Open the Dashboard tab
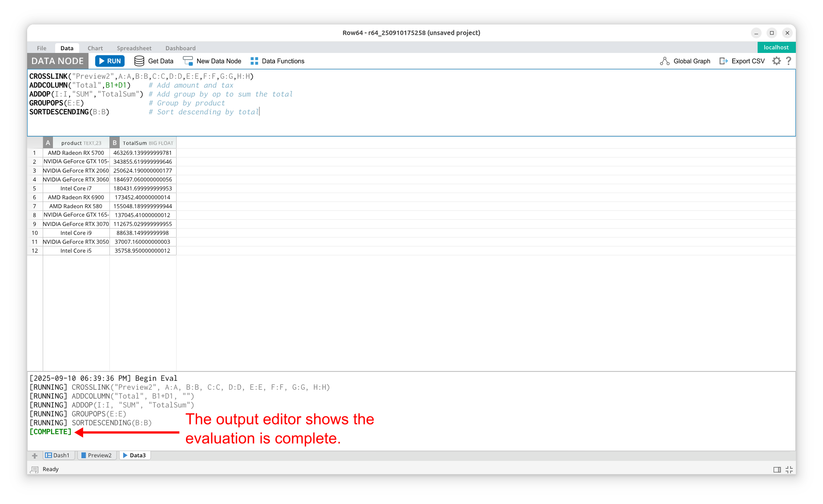This screenshot has width=823, height=504. [180, 48]
